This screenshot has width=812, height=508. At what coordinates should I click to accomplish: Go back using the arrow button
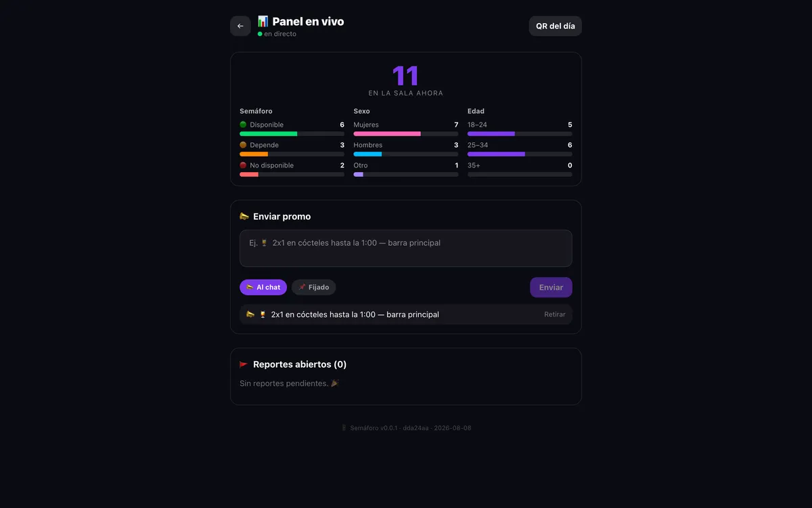240,26
